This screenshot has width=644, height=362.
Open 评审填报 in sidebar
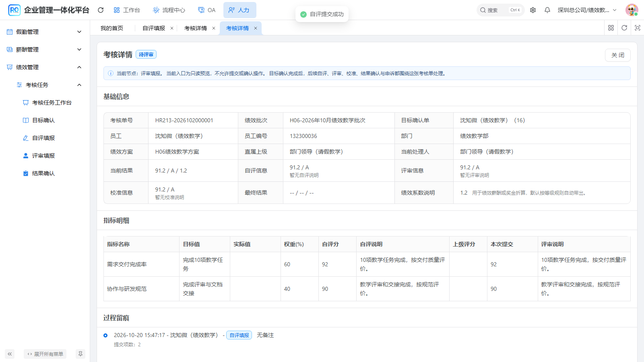click(43, 156)
